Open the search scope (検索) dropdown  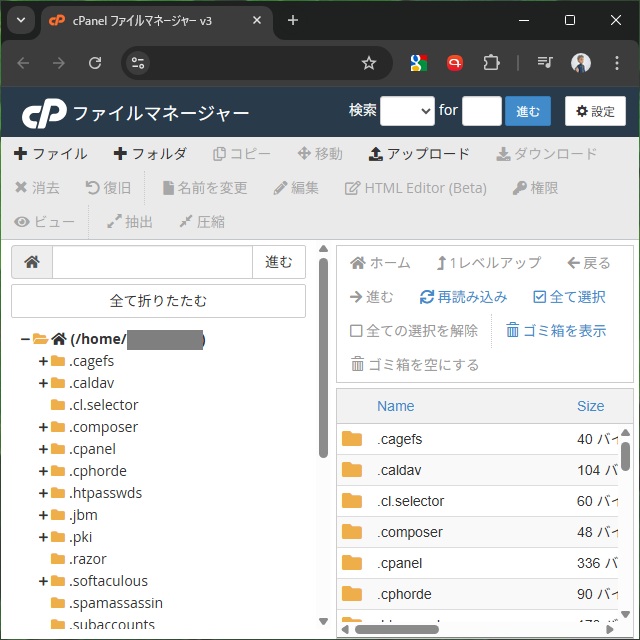[x=407, y=111]
